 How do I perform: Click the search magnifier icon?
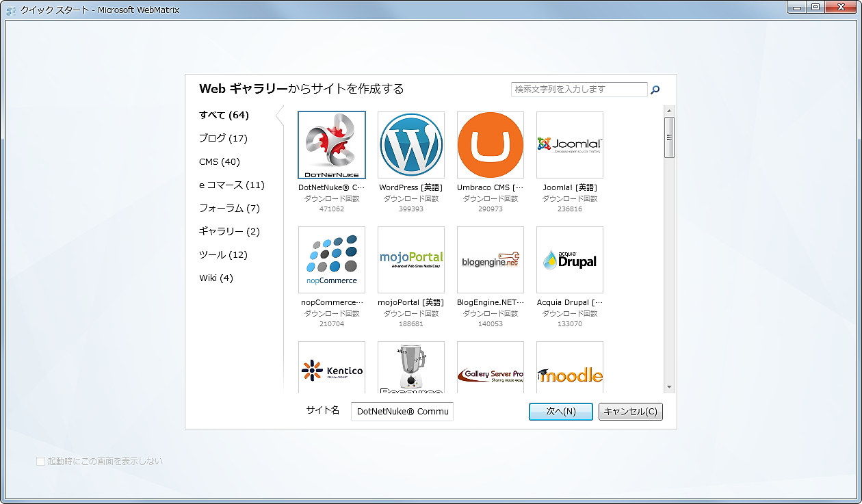[655, 89]
